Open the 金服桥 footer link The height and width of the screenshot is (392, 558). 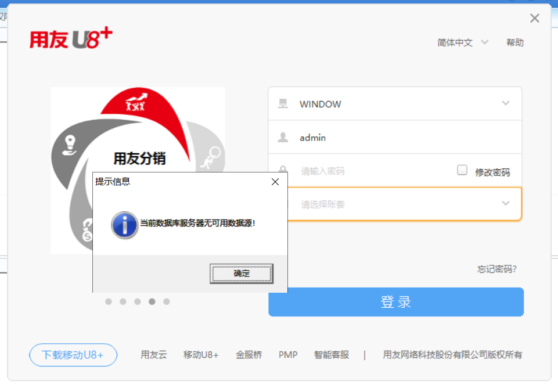[249, 355]
